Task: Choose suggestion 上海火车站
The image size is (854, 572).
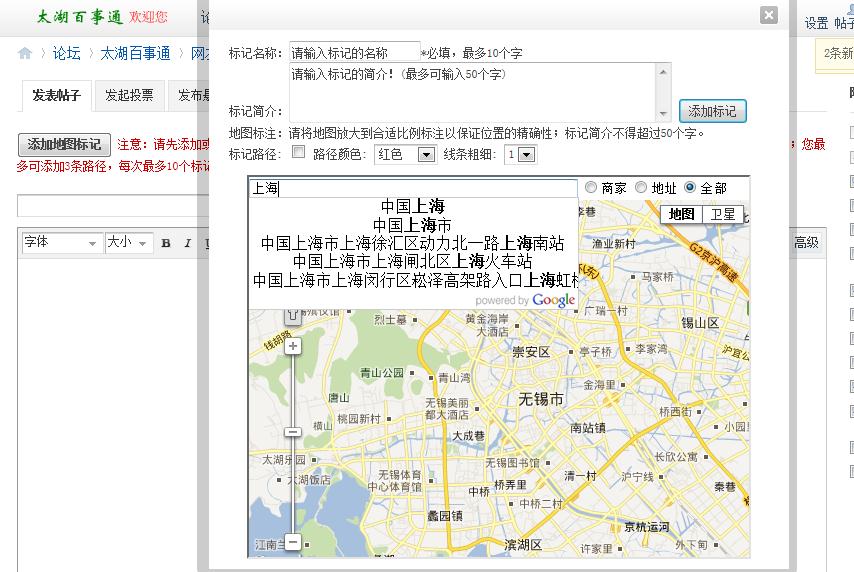Action: 413,261
